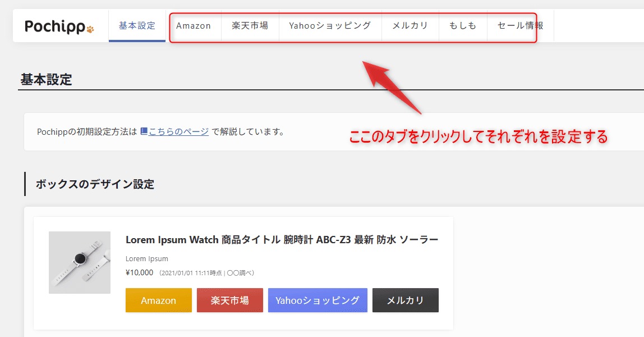
Task: Click the book icon beside こちらのページ
Action: [x=144, y=131]
